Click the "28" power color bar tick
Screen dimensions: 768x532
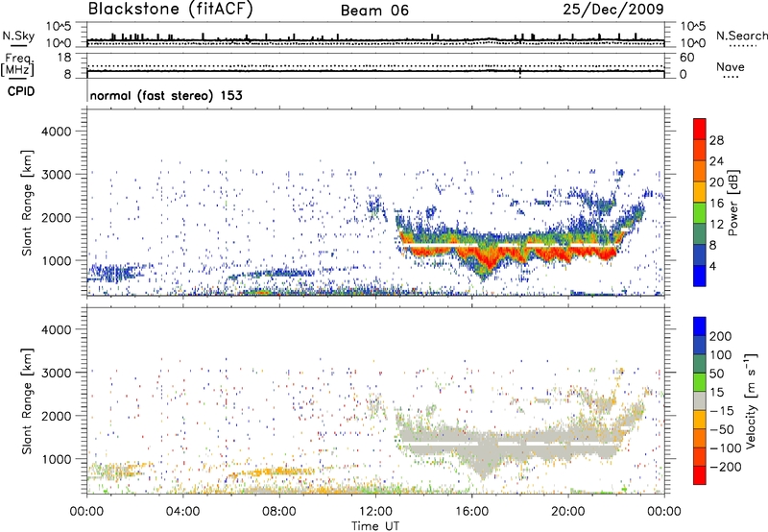(x=716, y=140)
